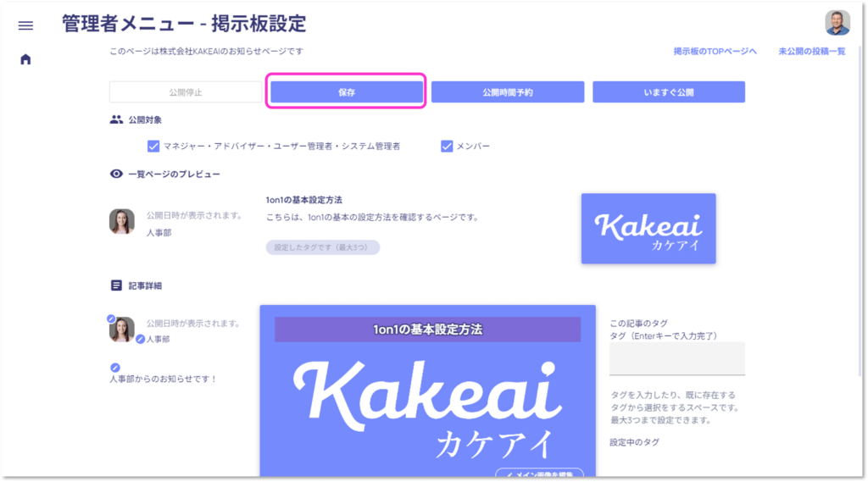Screen dimensions: 868x482
Task: Go to home via house icon
Action: (x=25, y=59)
